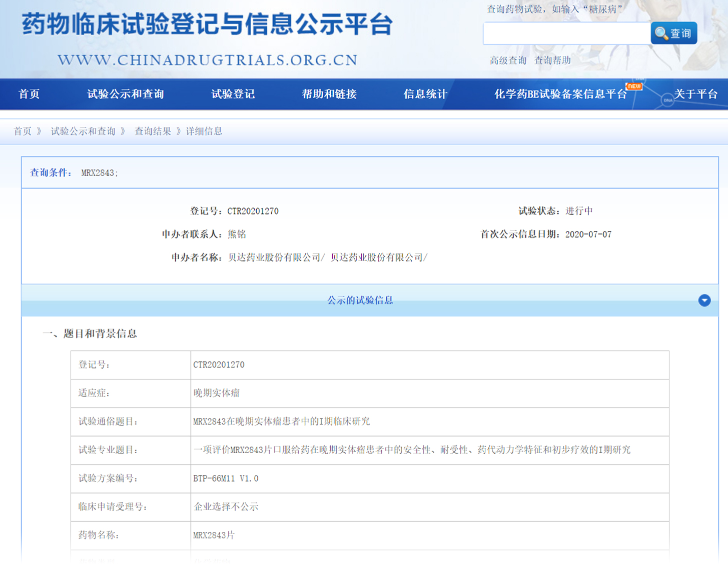This screenshot has height=586, width=728.
Task: Click drug name value MRX2843片
Action: click(x=214, y=535)
